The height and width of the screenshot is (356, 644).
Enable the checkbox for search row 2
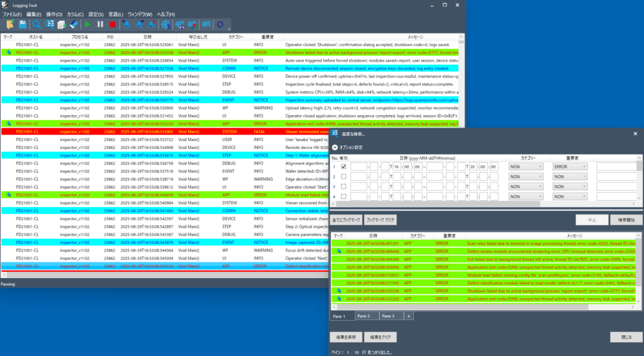coord(343,177)
